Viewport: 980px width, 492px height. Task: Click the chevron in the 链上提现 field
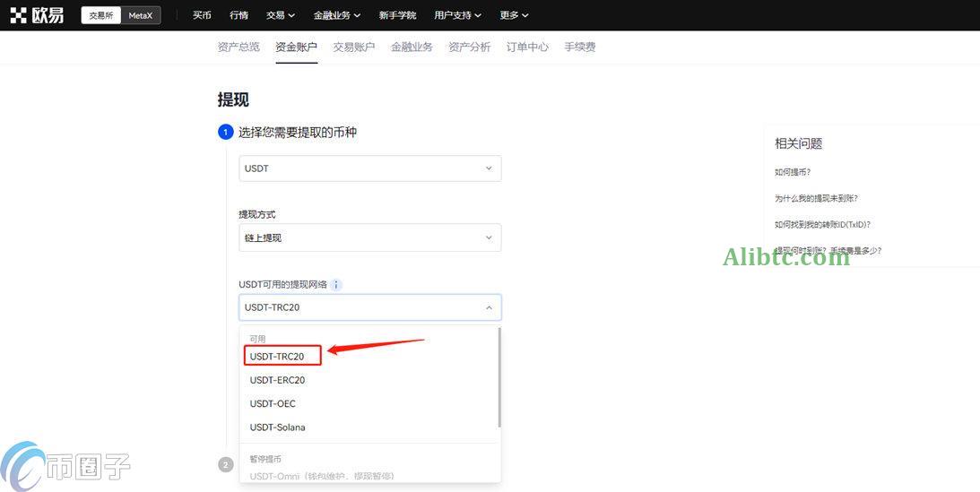489,237
